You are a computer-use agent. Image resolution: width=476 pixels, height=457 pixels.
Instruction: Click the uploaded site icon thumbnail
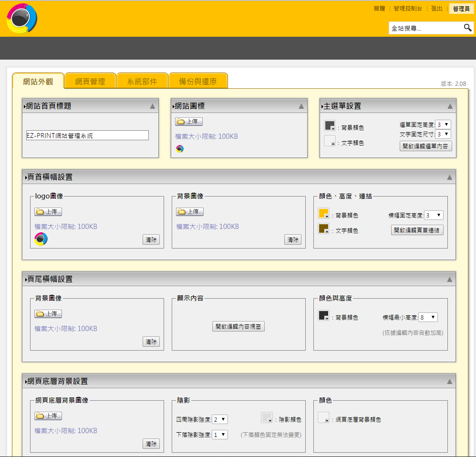point(180,148)
